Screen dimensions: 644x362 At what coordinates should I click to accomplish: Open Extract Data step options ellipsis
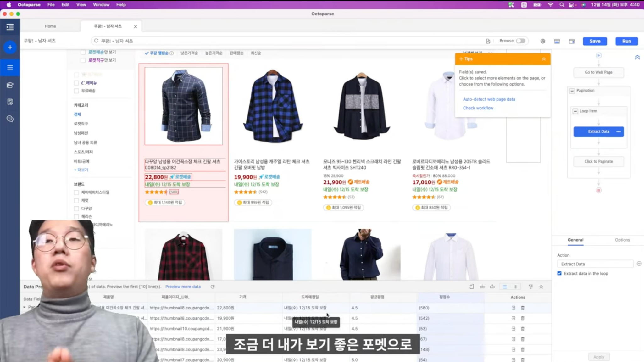point(619,131)
